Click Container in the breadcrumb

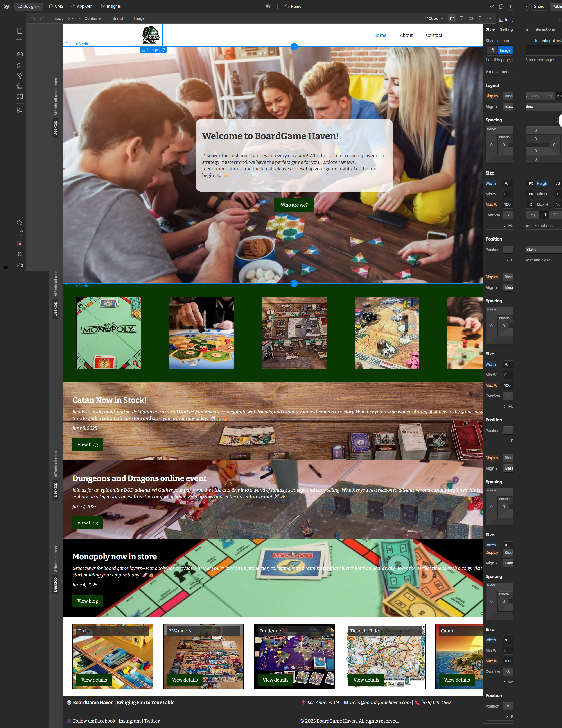(93, 18)
